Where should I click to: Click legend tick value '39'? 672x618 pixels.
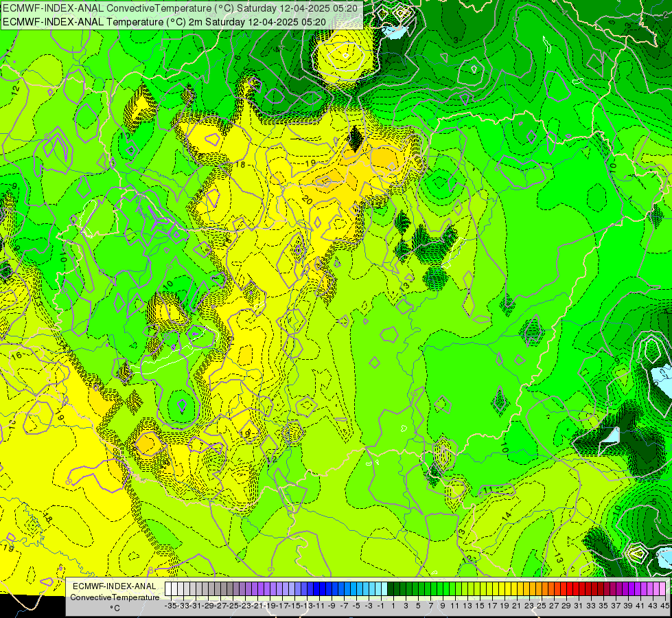click(628, 606)
